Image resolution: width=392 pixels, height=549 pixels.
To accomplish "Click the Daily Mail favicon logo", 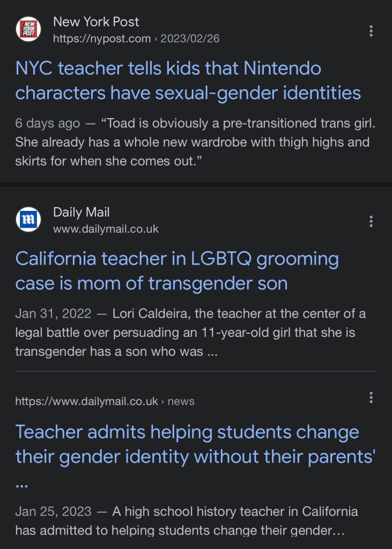I will point(28,220).
